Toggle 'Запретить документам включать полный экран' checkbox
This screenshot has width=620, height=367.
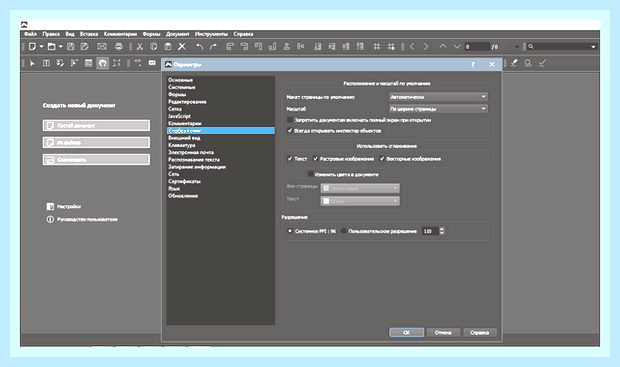point(290,119)
